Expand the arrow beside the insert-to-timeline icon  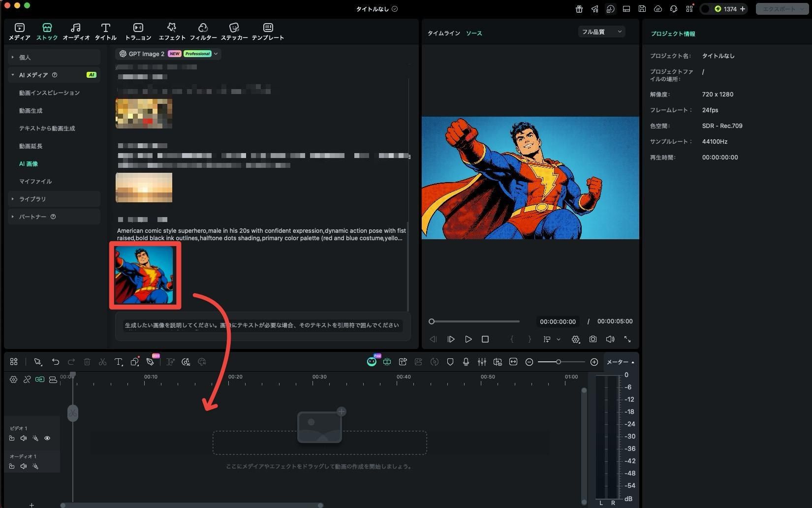pyautogui.click(x=559, y=339)
